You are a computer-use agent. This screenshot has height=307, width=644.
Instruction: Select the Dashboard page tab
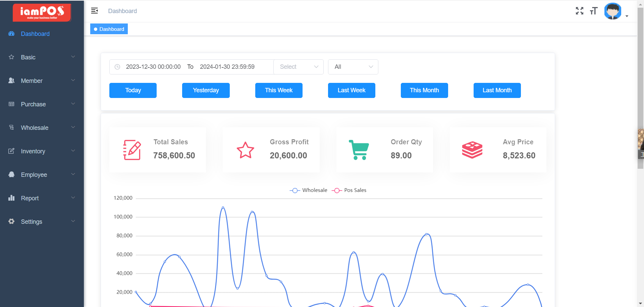tap(109, 29)
